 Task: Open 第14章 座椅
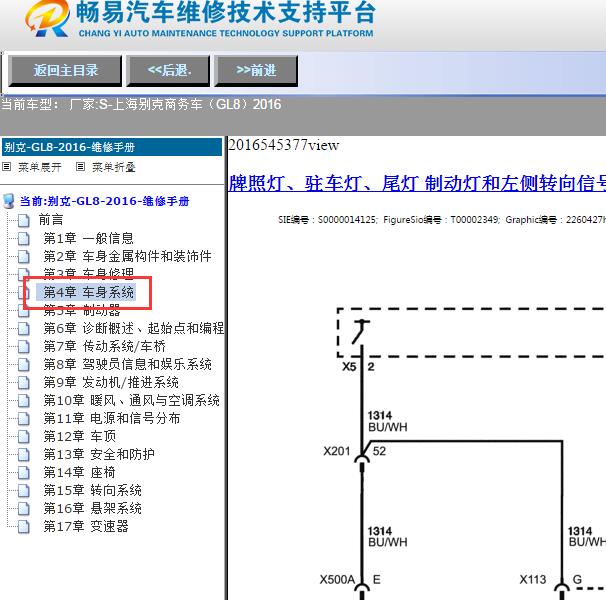click(79, 472)
